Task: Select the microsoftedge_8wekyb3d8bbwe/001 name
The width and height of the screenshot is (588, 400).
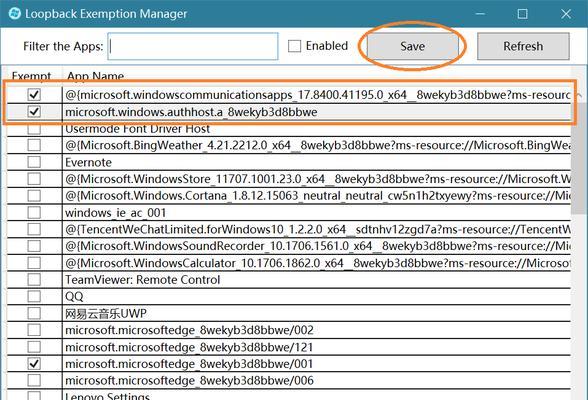Action: (189, 364)
